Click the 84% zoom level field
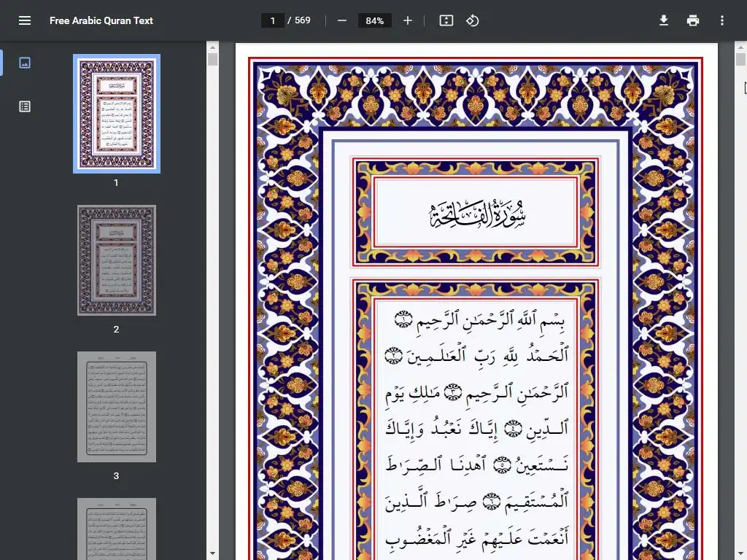The width and height of the screenshot is (747, 560). pyautogui.click(x=374, y=20)
